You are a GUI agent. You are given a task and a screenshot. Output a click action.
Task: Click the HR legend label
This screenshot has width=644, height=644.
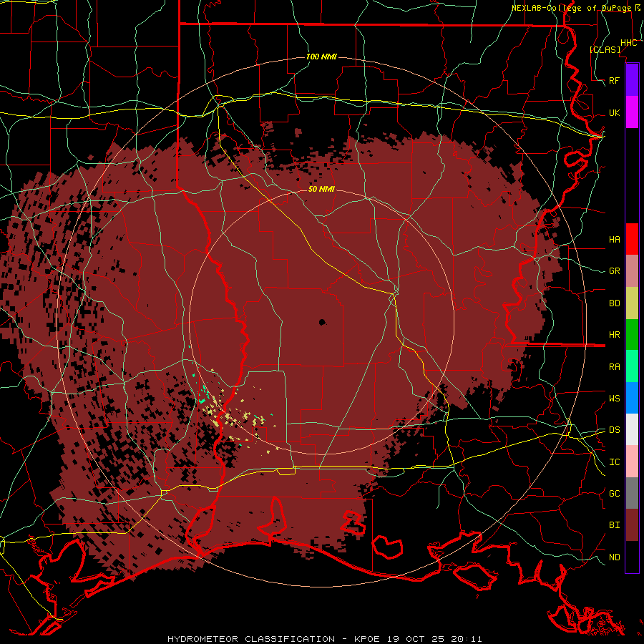coord(615,335)
